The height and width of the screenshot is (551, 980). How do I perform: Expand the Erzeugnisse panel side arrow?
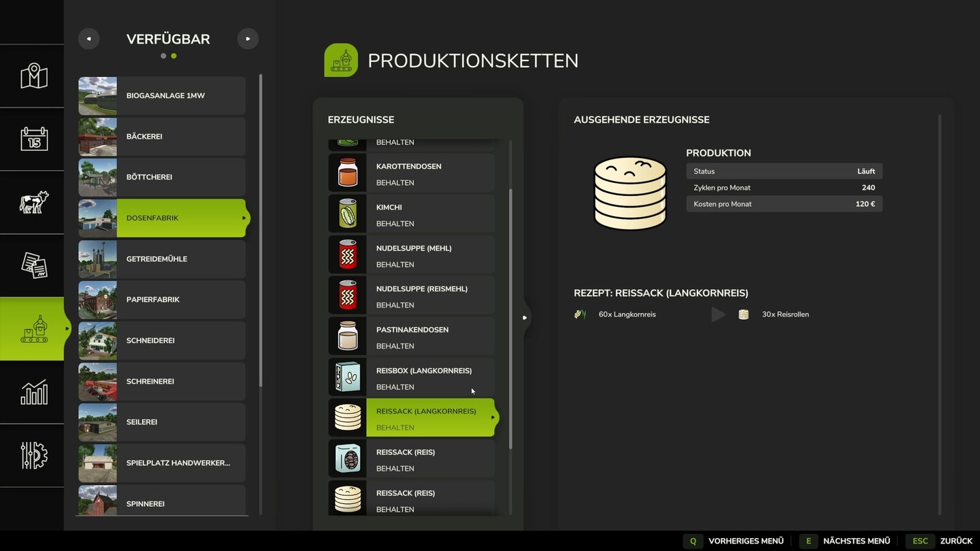[525, 318]
